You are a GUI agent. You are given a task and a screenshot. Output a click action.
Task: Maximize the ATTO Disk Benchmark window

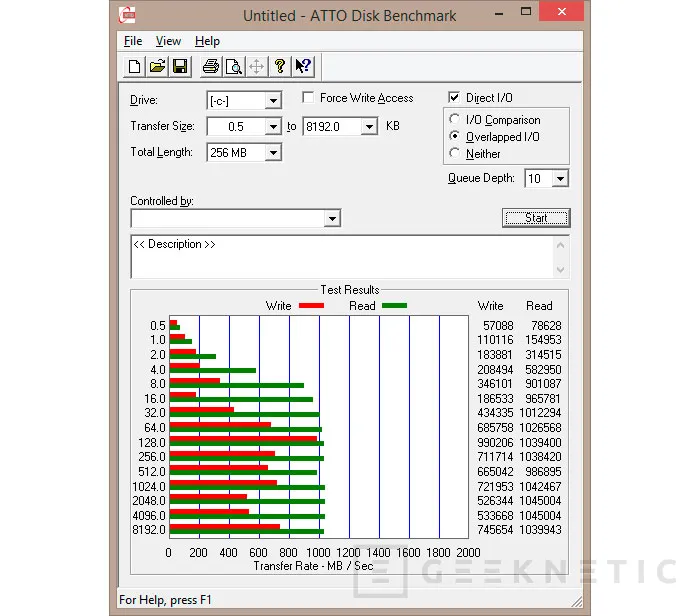[526, 12]
